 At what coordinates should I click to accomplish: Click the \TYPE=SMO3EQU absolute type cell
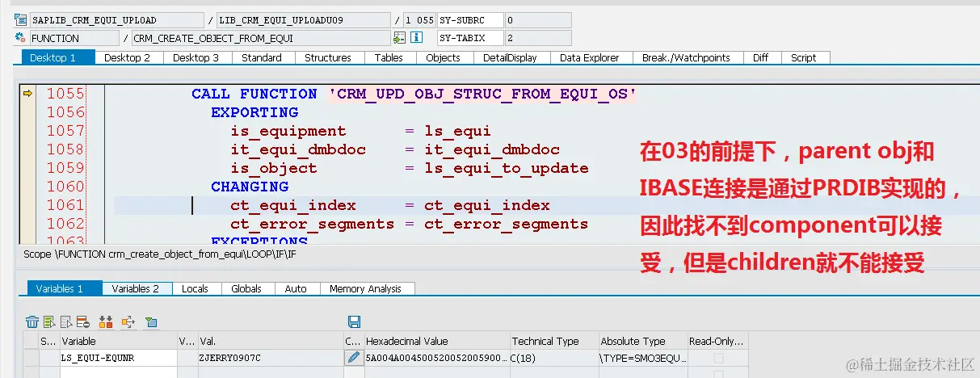pos(642,357)
